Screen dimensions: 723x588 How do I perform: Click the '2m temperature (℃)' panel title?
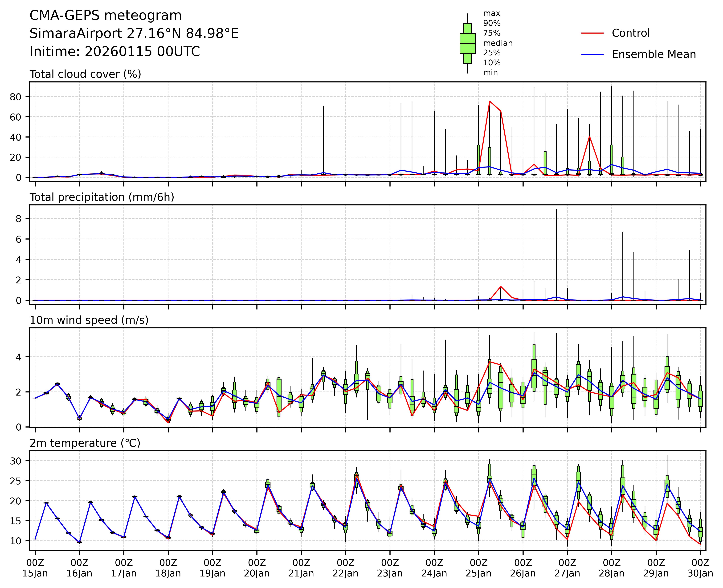click(x=85, y=443)
